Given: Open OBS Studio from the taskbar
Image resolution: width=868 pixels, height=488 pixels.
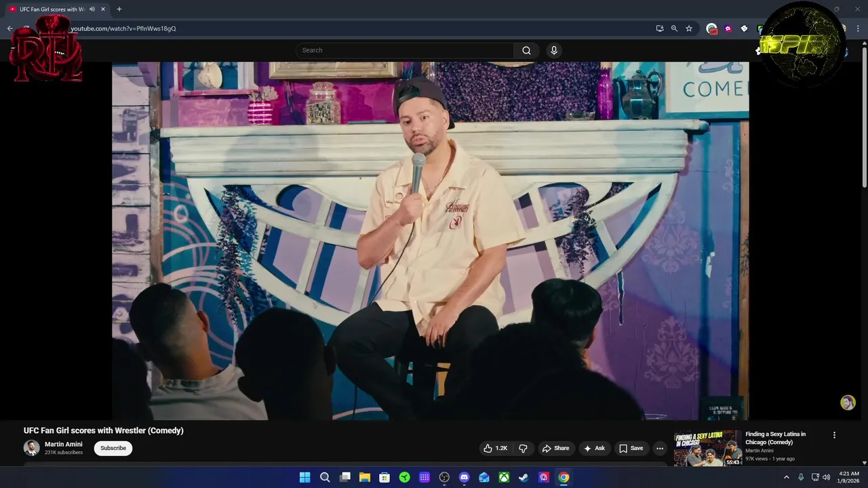Looking at the screenshot, I should click(444, 477).
